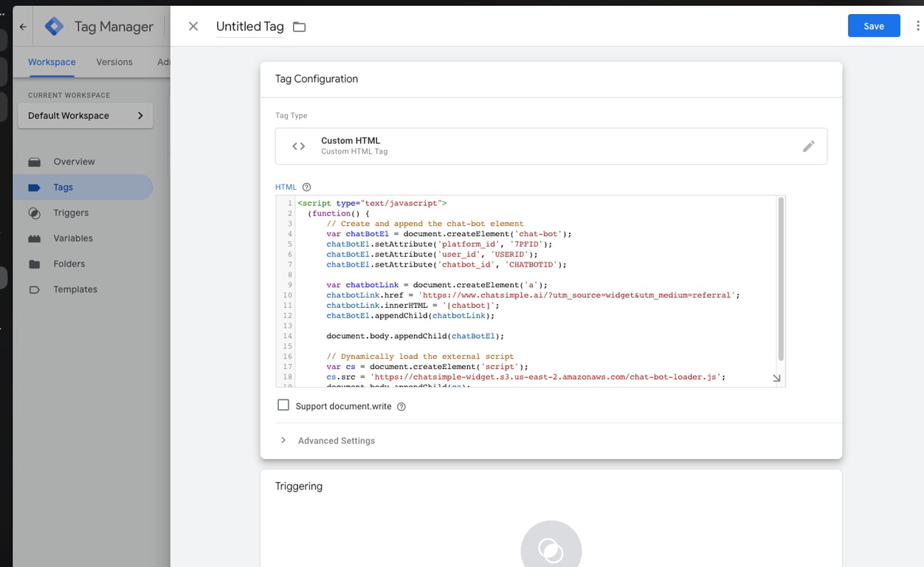924x567 pixels.
Task: Switch to the Versions tab
Action: pos(114,62)
